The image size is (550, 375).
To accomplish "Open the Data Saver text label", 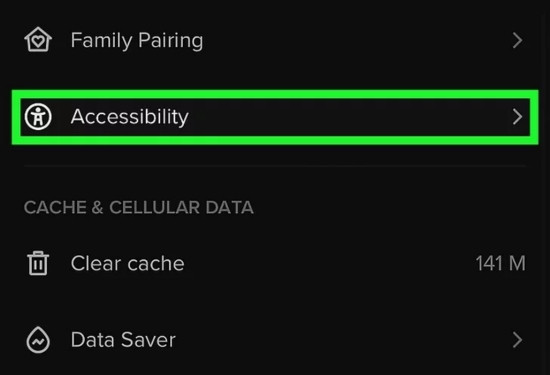I will tap(123, 340).
